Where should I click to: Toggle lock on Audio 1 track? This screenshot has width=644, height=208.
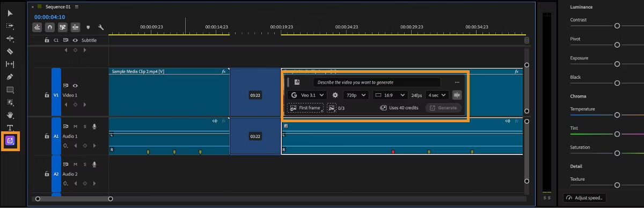click(x=47, y=136)
